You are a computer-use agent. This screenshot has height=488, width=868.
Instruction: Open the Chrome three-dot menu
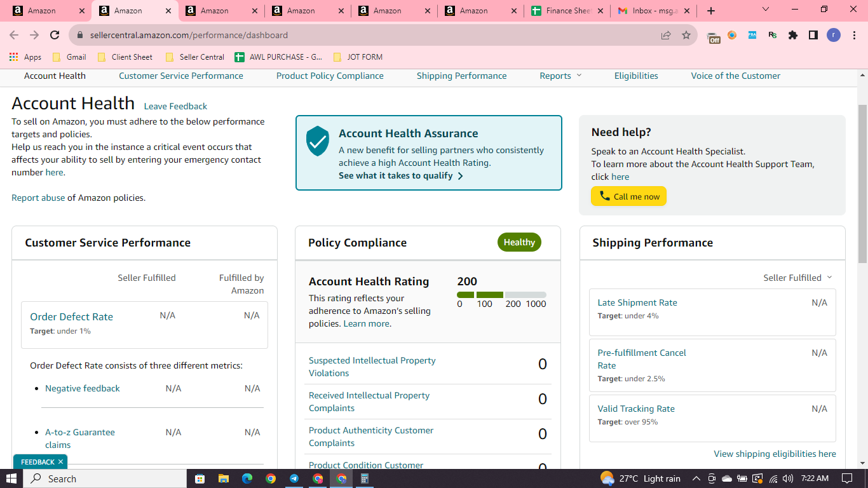[854, 36]
